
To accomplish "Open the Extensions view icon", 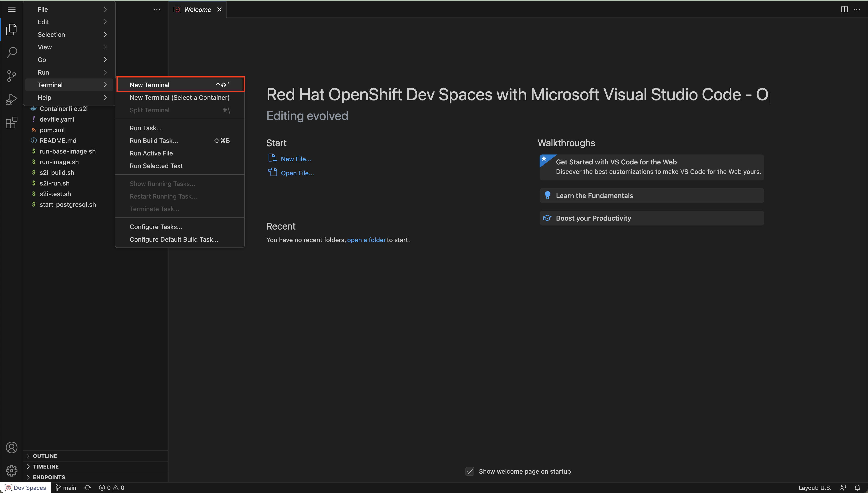I will point(12,123).
